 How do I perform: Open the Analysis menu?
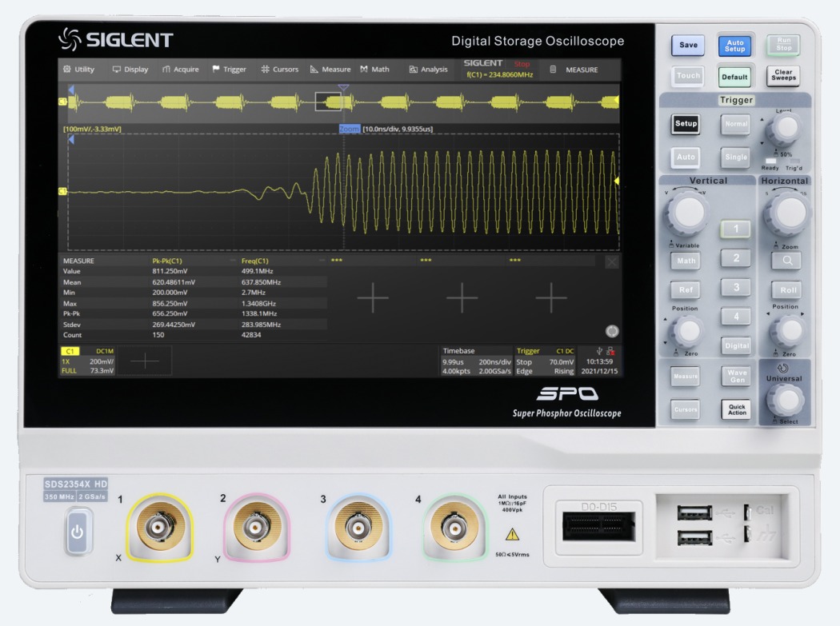point(429,70)
